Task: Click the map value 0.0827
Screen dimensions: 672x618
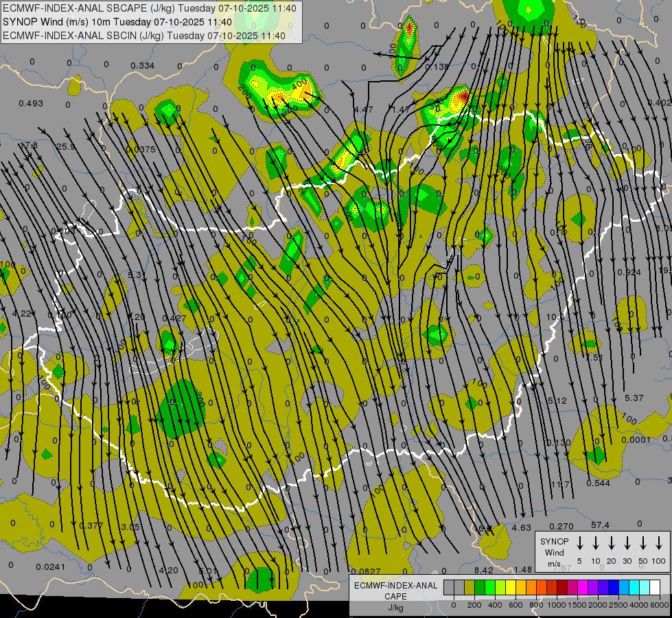Action: coord(366,571)
